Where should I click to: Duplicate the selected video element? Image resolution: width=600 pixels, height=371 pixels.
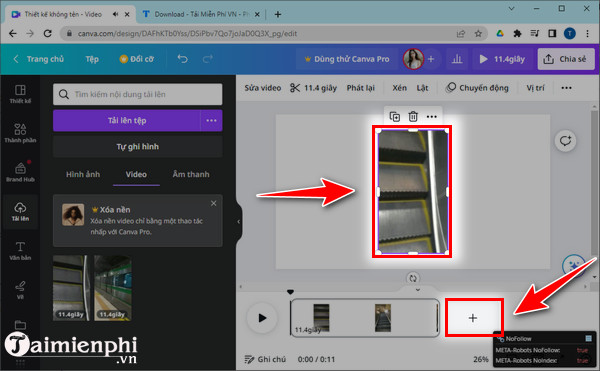pyautogui.click(x=395, y=116)
